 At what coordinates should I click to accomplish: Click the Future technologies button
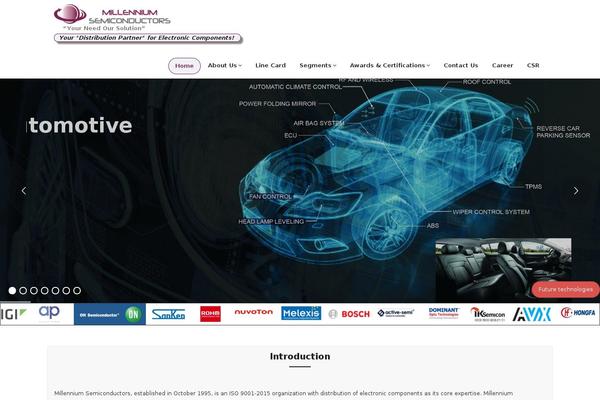565,289
